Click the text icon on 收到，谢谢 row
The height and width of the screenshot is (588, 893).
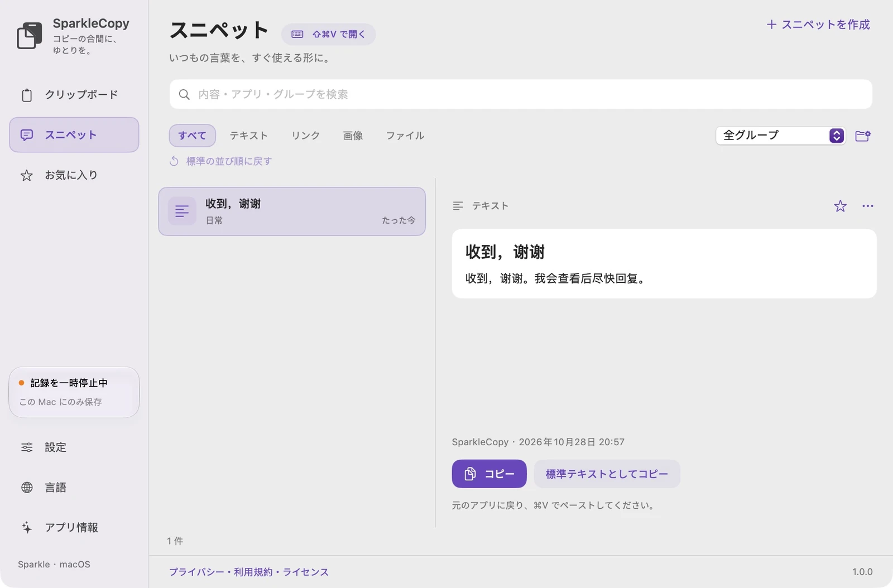182,211
